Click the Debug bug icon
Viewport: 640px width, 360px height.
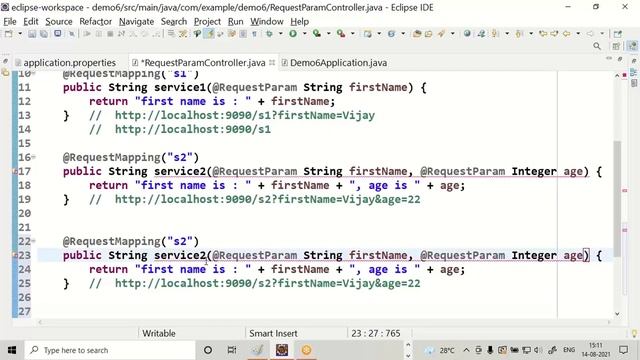[x=269, y=34]
